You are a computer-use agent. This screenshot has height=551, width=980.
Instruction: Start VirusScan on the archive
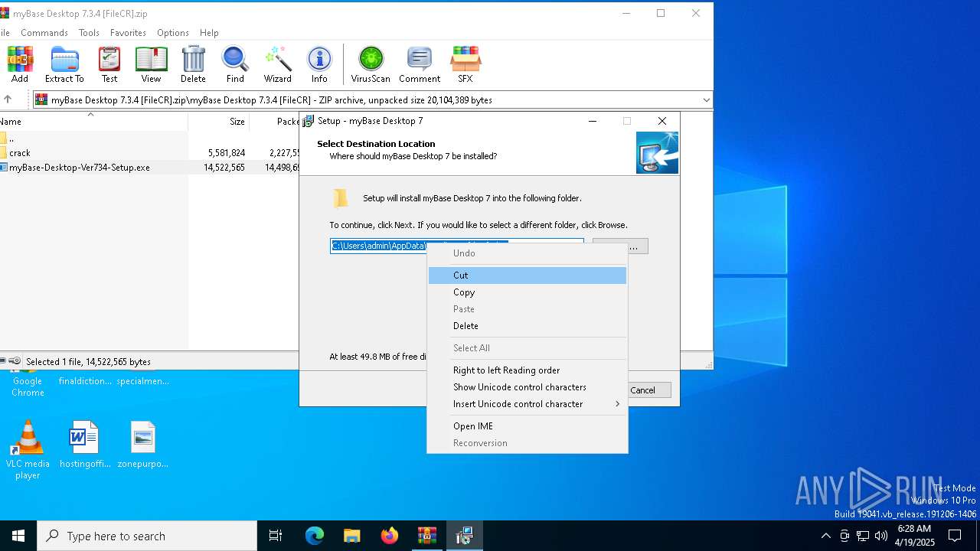371,64
